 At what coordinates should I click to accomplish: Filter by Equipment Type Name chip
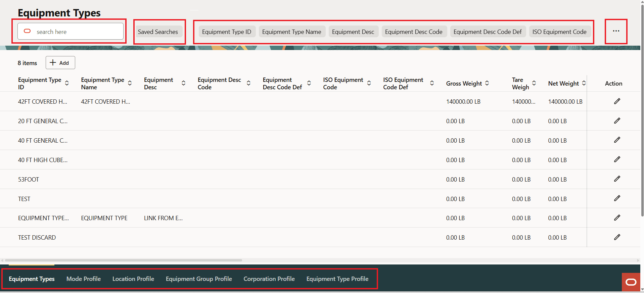[292, 32]
